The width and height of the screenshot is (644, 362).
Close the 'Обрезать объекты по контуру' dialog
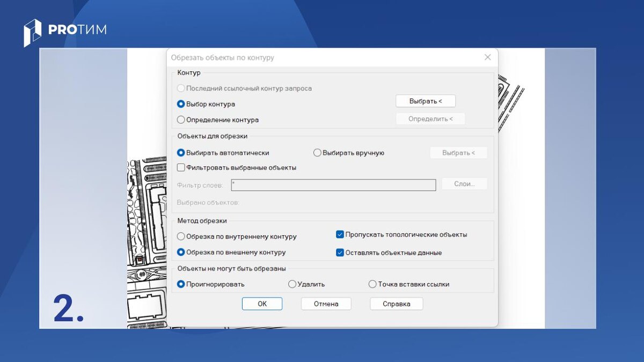click(487, 57)
